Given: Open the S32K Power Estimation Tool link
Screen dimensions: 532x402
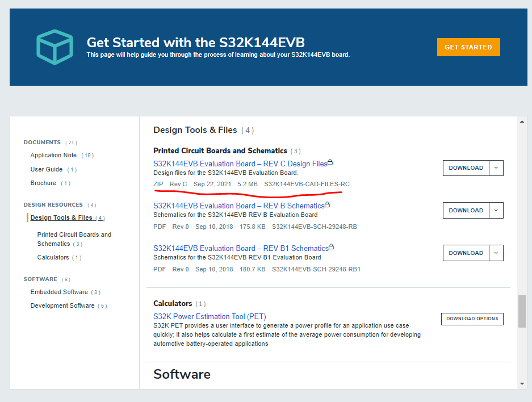Looking at the screenshot, I should click(x=210, y=317).
